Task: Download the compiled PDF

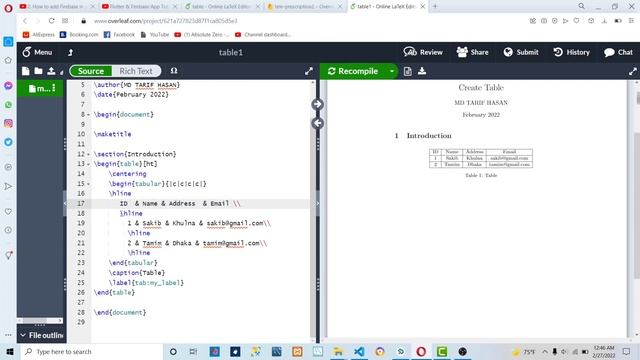Action: click(422, 71)
